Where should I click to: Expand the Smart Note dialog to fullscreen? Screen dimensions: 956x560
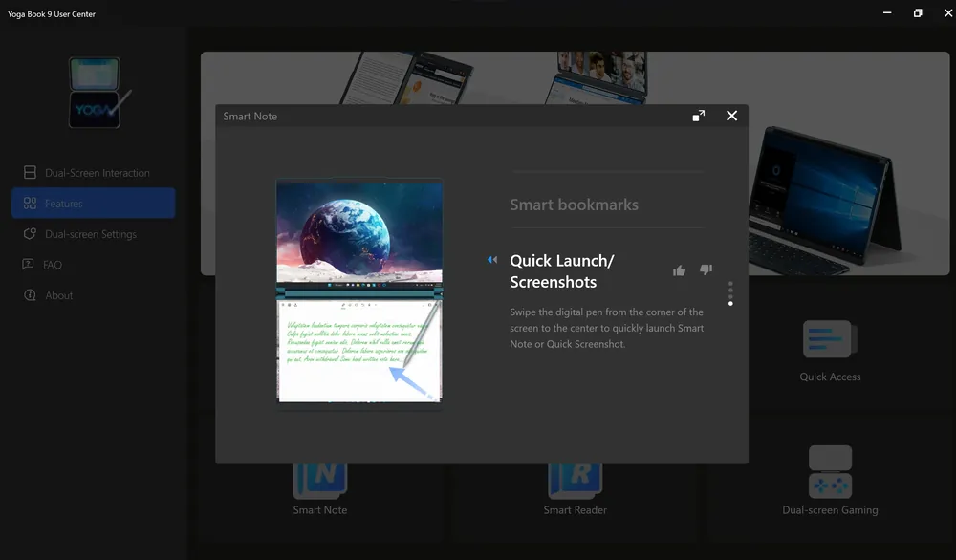click(x=699, y=116)
